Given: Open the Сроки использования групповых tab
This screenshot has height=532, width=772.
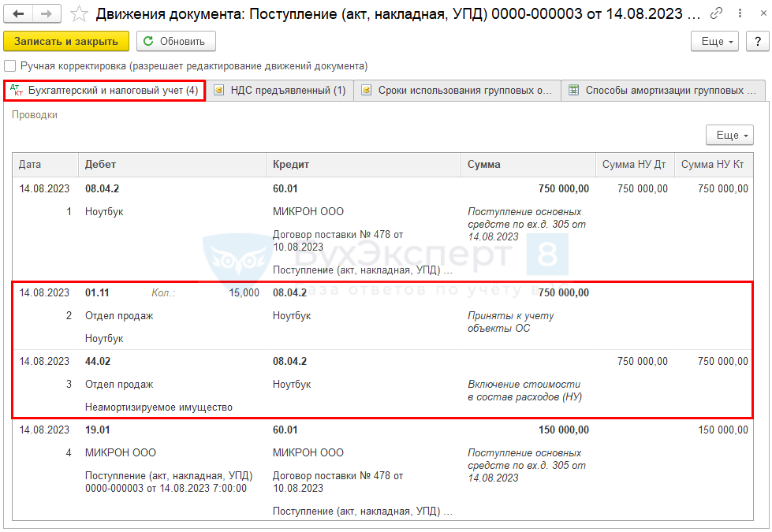Looking at the screenshot, I should pyautogui.click(x=457, y=91).
